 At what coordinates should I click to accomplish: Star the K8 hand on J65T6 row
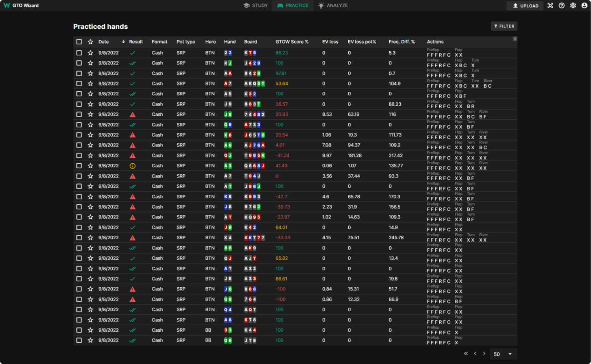[90, 135]
